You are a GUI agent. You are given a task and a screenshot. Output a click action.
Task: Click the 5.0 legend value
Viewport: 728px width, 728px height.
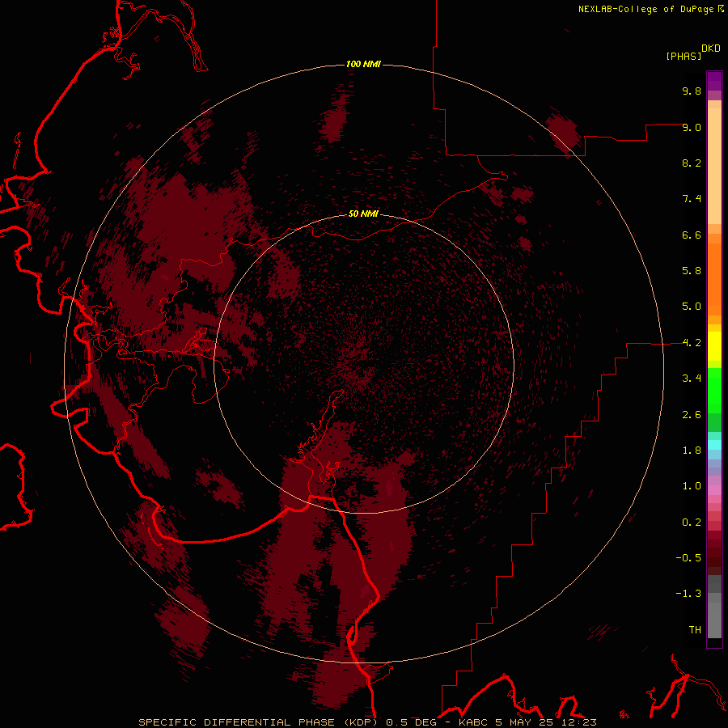point(692,307)
